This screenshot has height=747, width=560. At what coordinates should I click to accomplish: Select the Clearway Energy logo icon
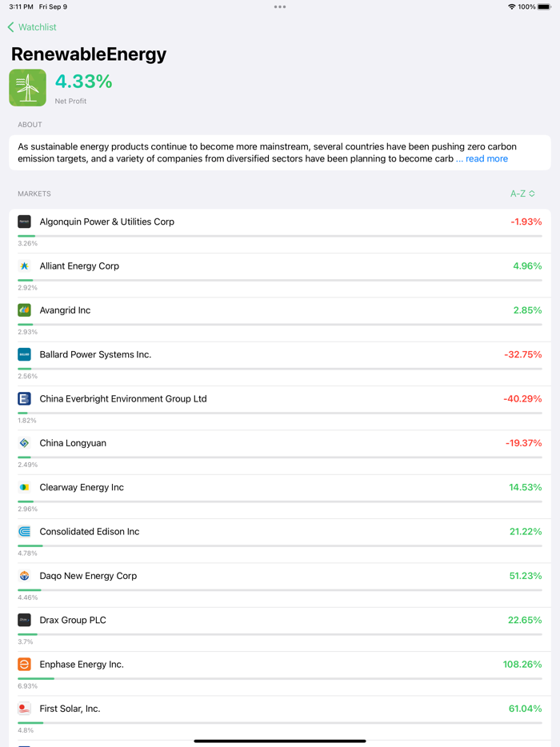click(24, 487)
